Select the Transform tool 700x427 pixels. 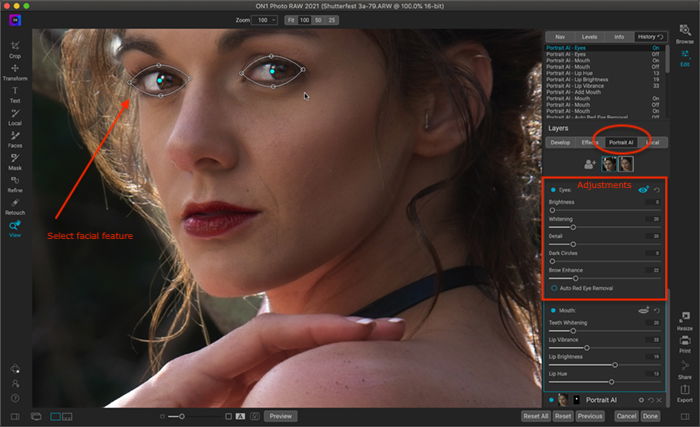click(x=15, y=72)
